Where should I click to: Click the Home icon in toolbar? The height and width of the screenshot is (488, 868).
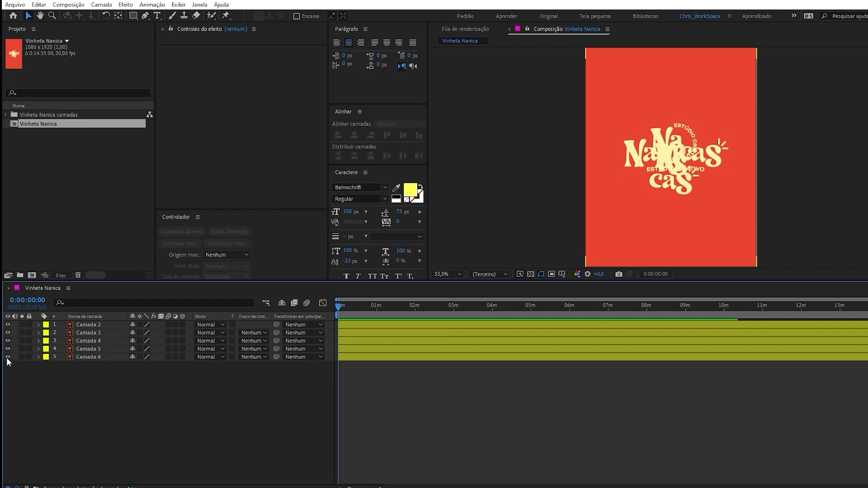(13, 16)
